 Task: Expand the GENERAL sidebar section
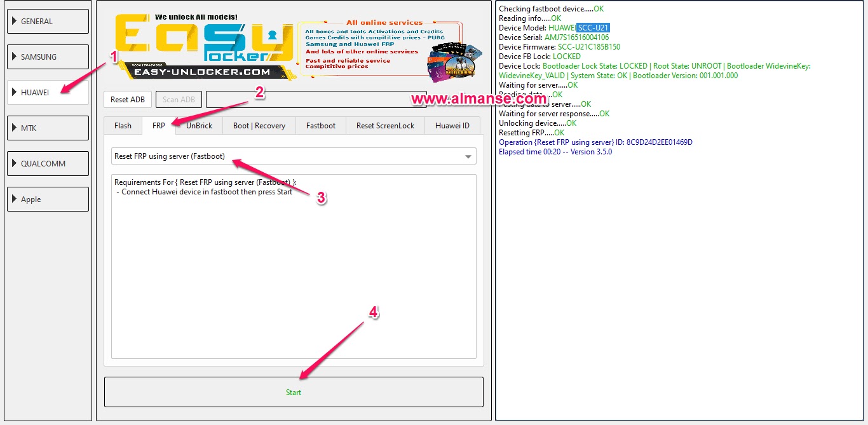point(48,21)
